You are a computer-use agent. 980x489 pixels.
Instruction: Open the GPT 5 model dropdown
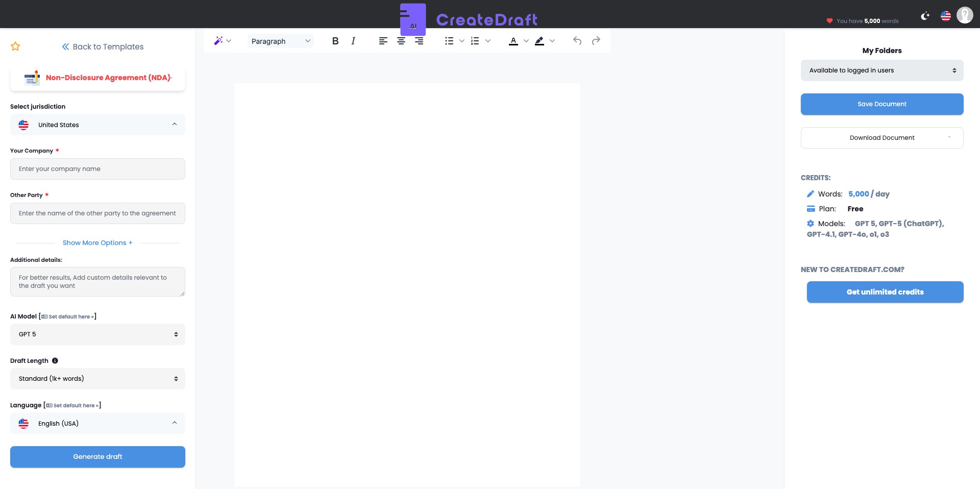click(97, 334)
